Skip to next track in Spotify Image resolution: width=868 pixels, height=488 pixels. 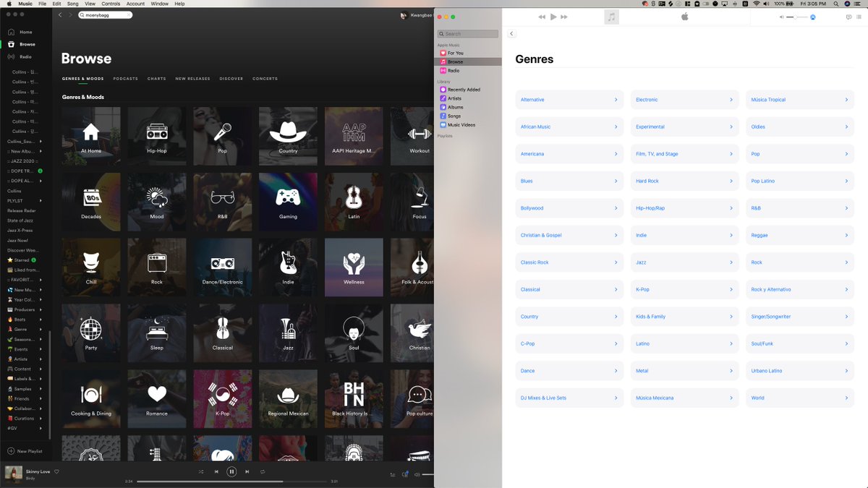(247, 471)
